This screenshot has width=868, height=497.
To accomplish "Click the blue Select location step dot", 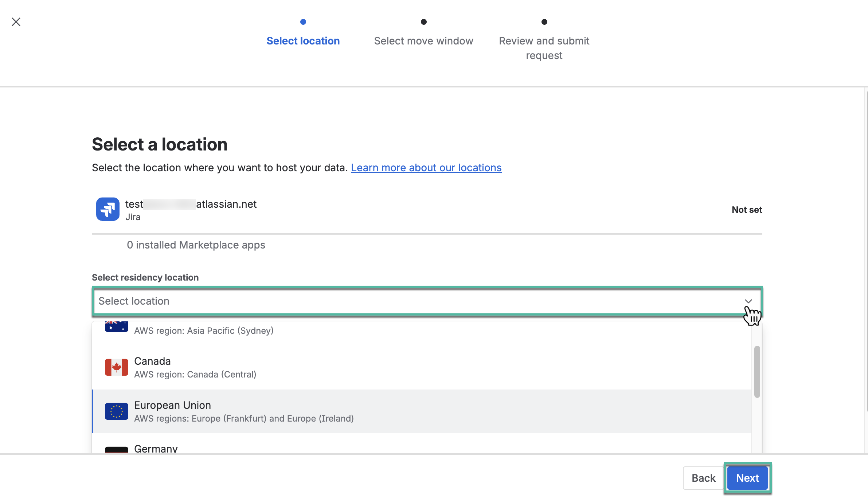I will click(303, 22).
